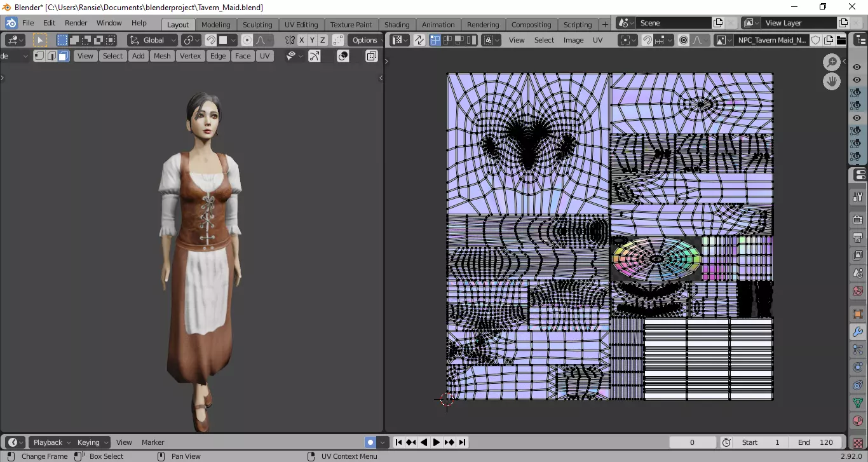
Task: Browse linked image dropdown icon
Action: pos(723,40)
